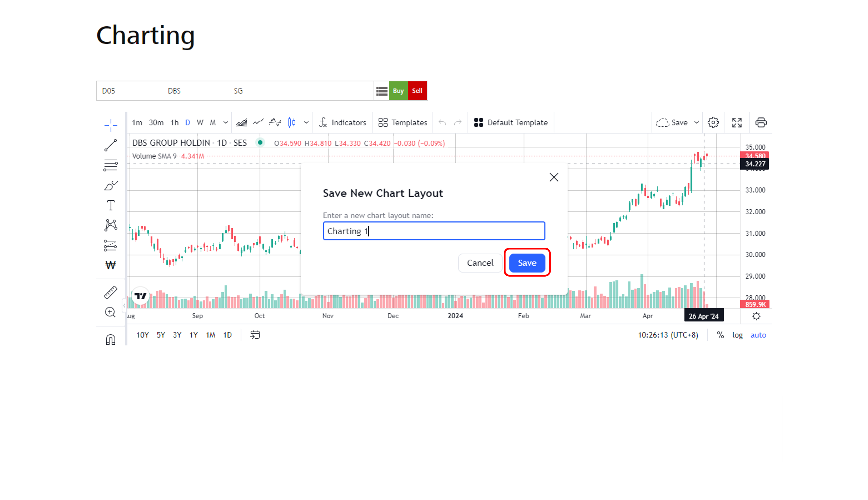868x500 pixels.
Task: Click the zoom in magnifier icon
Action: pos(110,312)
